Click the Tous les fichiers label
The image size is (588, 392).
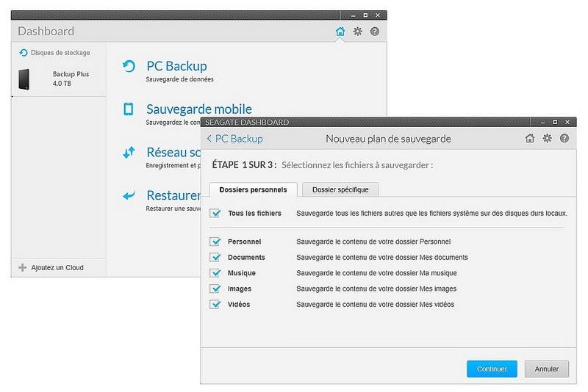[254, 214]
